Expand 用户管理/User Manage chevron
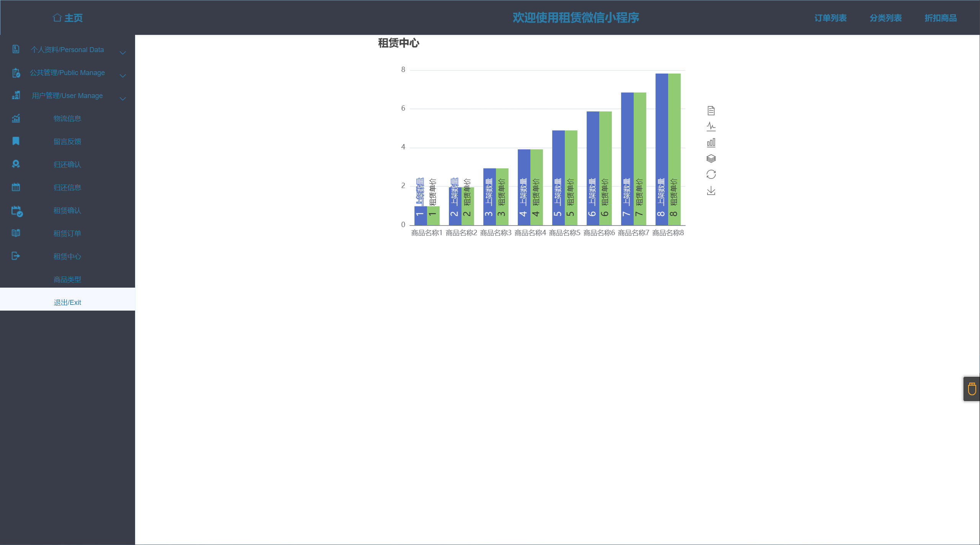 click(x=122, y=98)
